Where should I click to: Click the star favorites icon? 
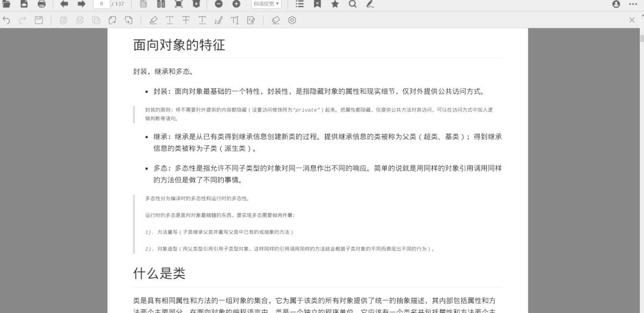point(335,4)
